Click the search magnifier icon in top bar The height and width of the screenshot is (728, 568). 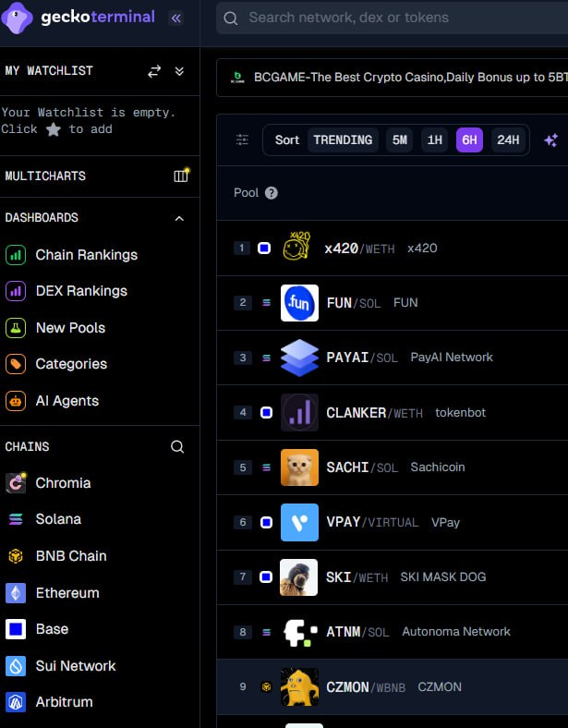tap(231, 18)
